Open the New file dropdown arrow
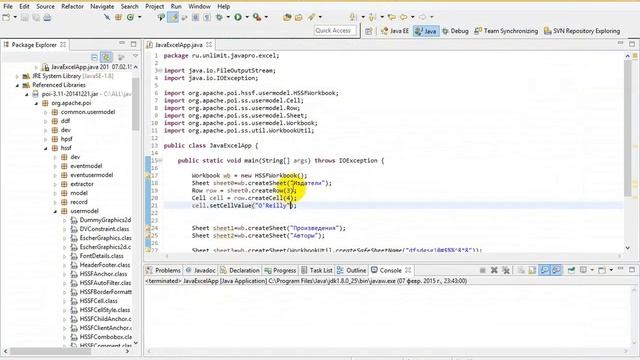Screen dimensions: 640x360 pyautogui.click(x=15, y=17)
